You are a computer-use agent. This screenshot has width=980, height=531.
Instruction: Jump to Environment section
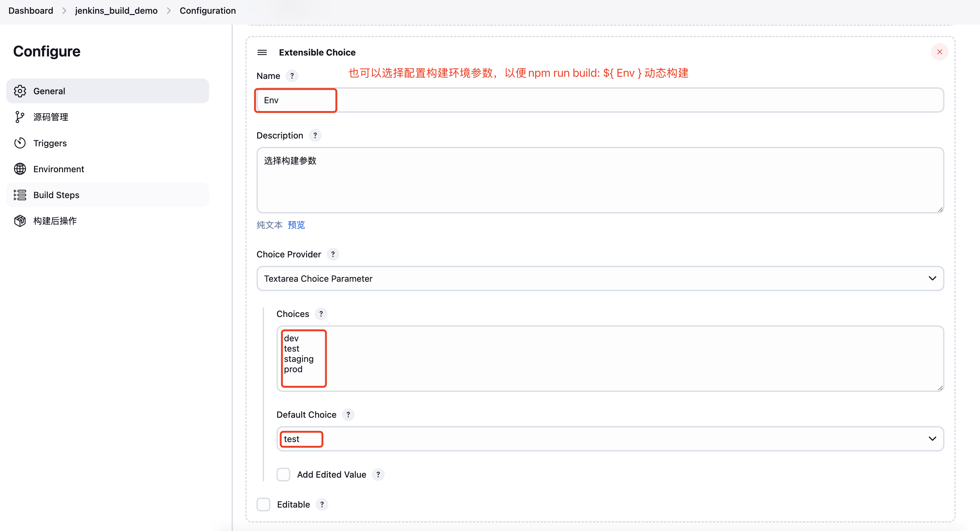108,169
